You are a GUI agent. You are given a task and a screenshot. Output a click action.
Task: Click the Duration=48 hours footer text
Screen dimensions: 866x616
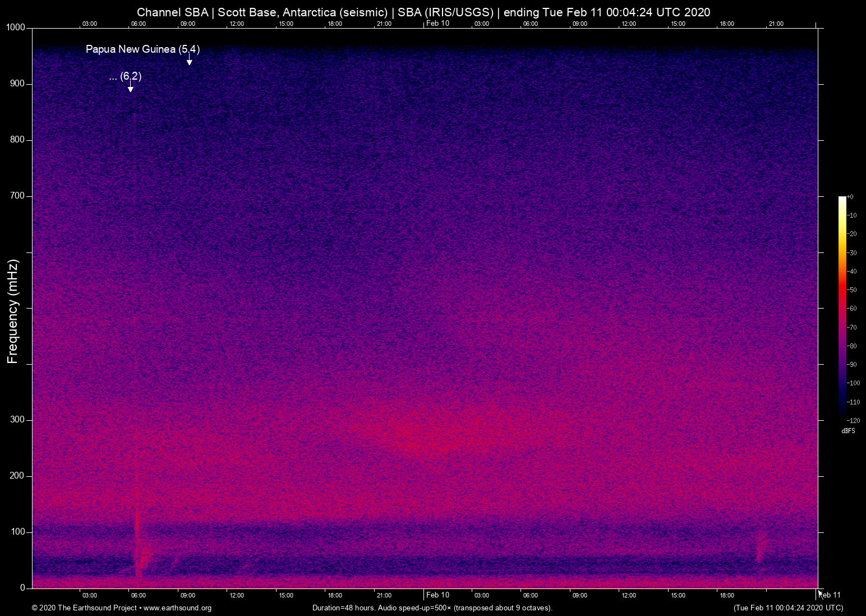tap(432, 608)
